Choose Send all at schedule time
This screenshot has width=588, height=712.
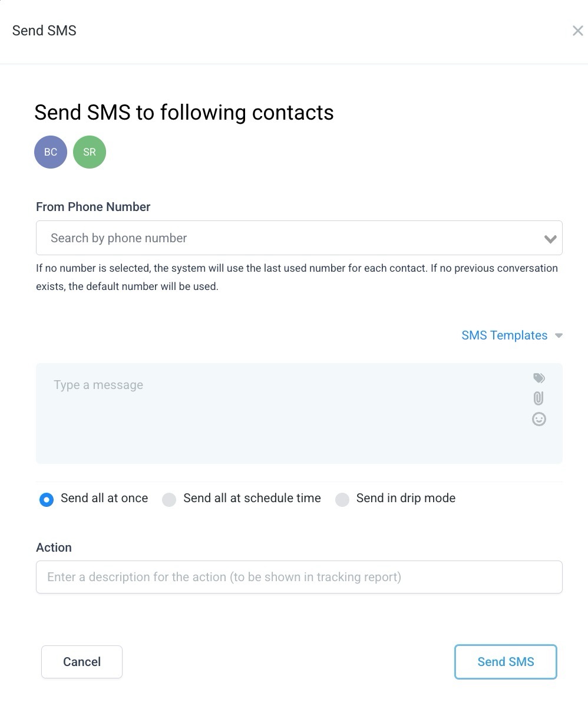[169, 500]
